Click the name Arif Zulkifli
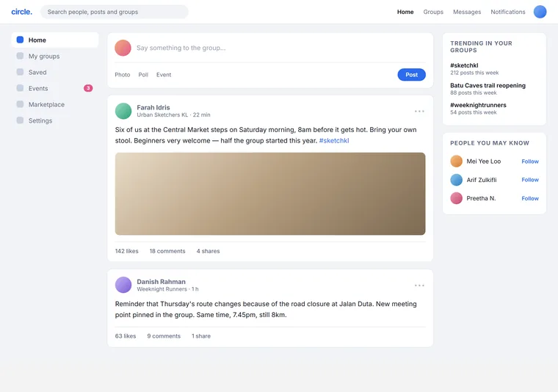 482,180
